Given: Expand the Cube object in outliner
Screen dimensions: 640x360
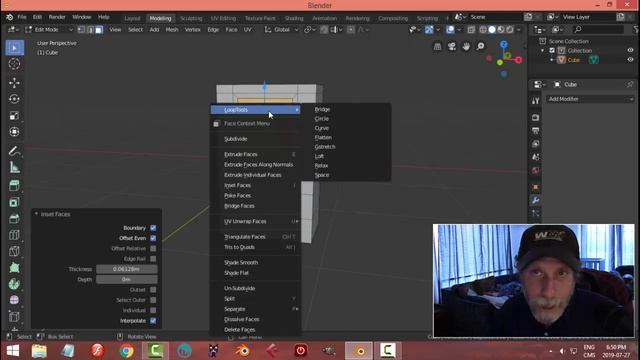Looking at the screenshot, I should coord(552,60).
